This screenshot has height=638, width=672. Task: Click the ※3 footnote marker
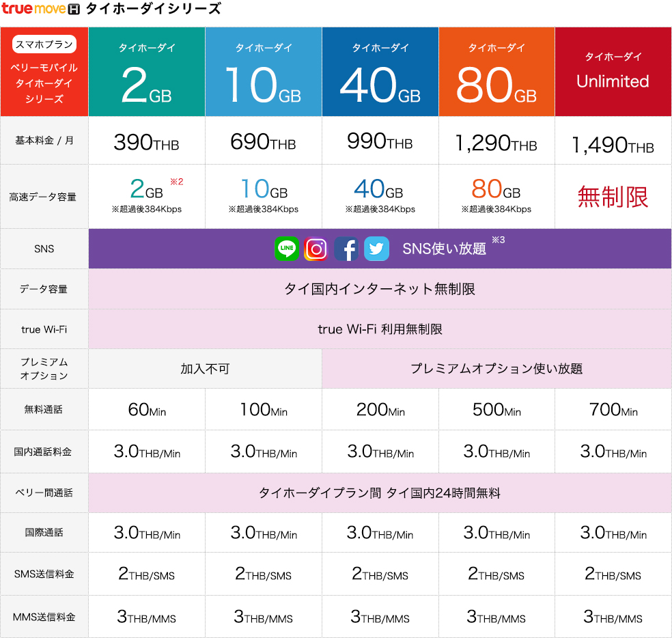point(498,240)
